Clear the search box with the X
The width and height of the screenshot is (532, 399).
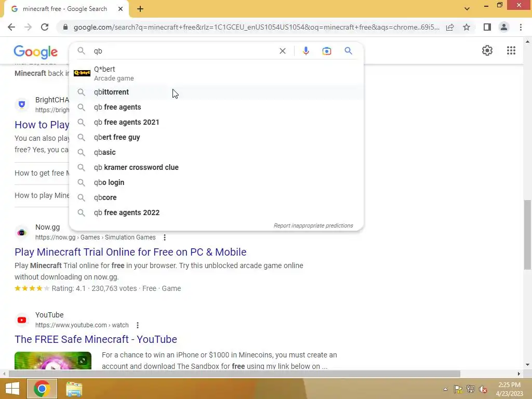coord(282,51)
